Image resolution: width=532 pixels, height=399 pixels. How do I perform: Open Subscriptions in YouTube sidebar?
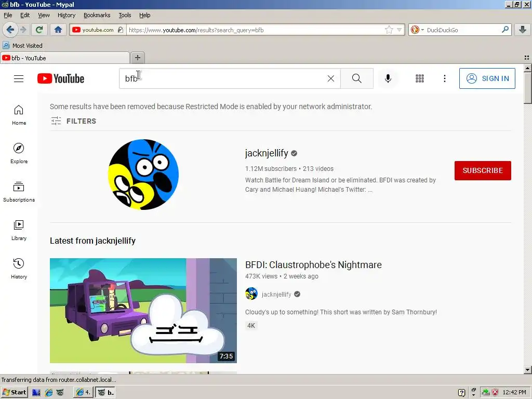pos(19,192)
